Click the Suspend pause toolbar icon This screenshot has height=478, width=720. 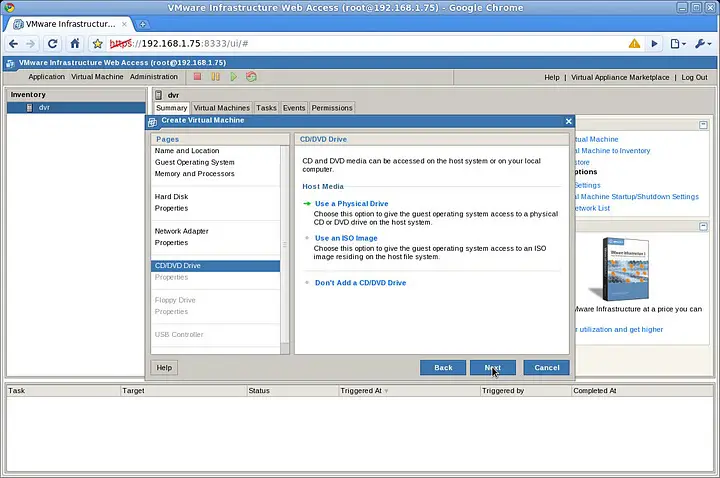click(215, 77)
